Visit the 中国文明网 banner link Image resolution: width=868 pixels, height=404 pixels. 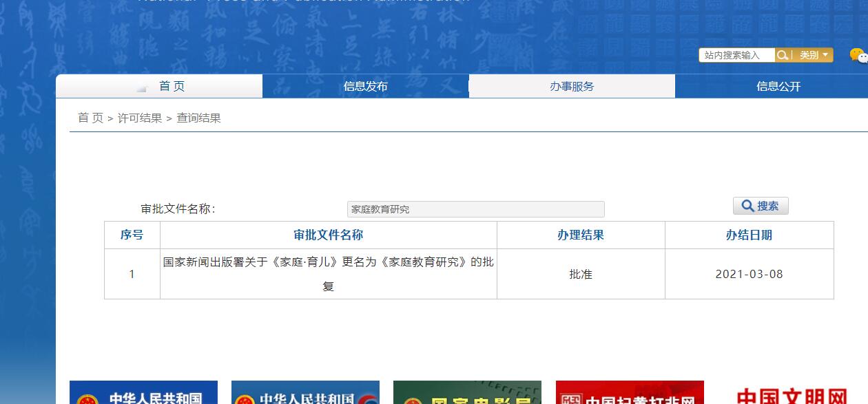[x=792, y=394]
